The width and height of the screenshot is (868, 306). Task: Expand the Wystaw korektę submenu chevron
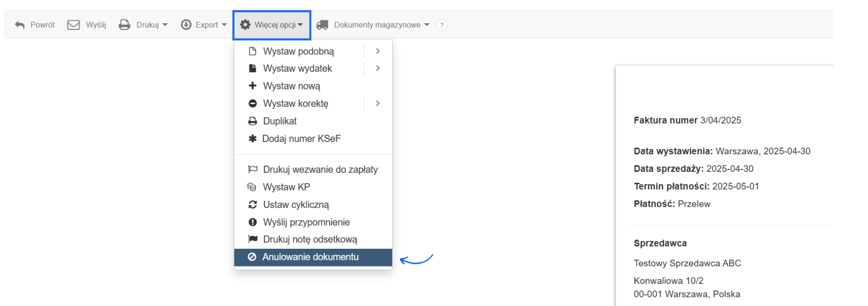[x=378, y=103]
